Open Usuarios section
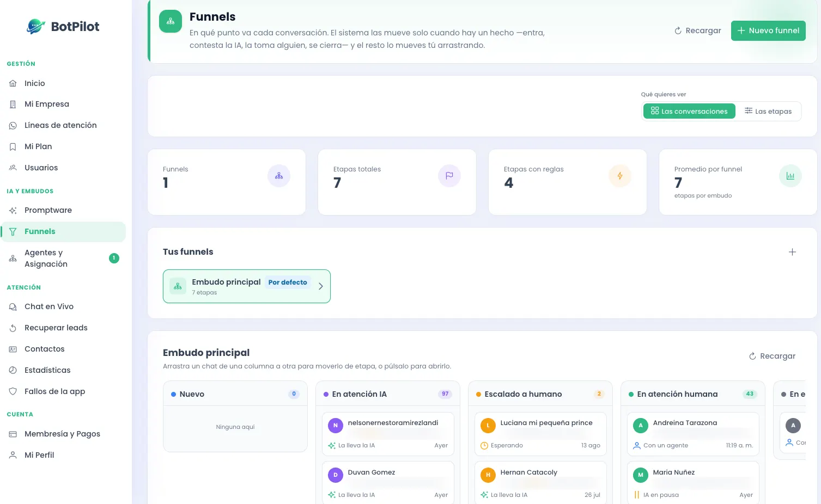This screenshot has height=504, width=821. [x=63, y=168]
